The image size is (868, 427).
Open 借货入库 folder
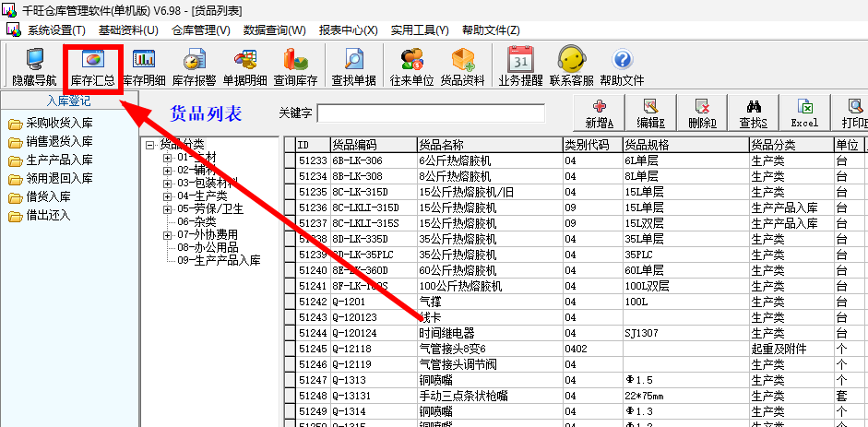point(40,197)
